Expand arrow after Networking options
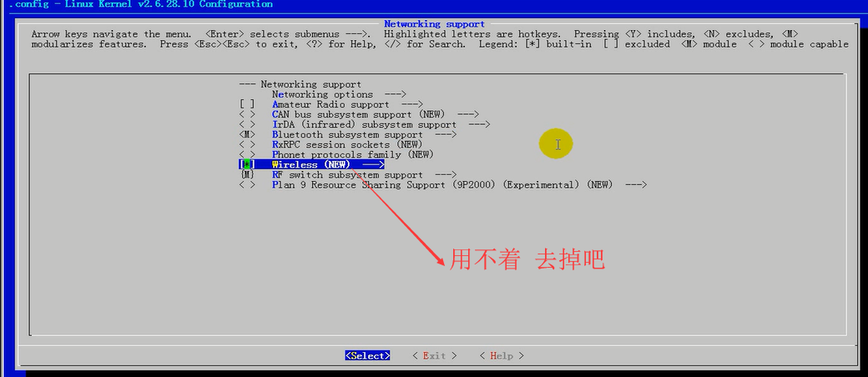 click(x=396, y=94)
